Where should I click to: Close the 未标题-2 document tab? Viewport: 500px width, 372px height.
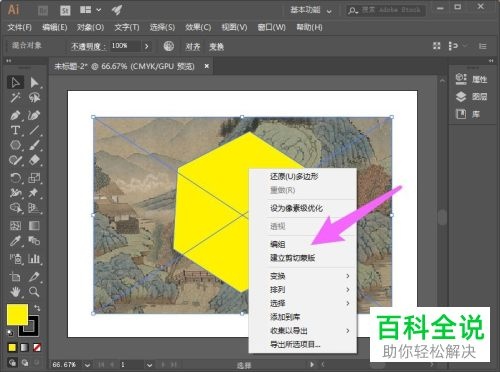point(207,66)
